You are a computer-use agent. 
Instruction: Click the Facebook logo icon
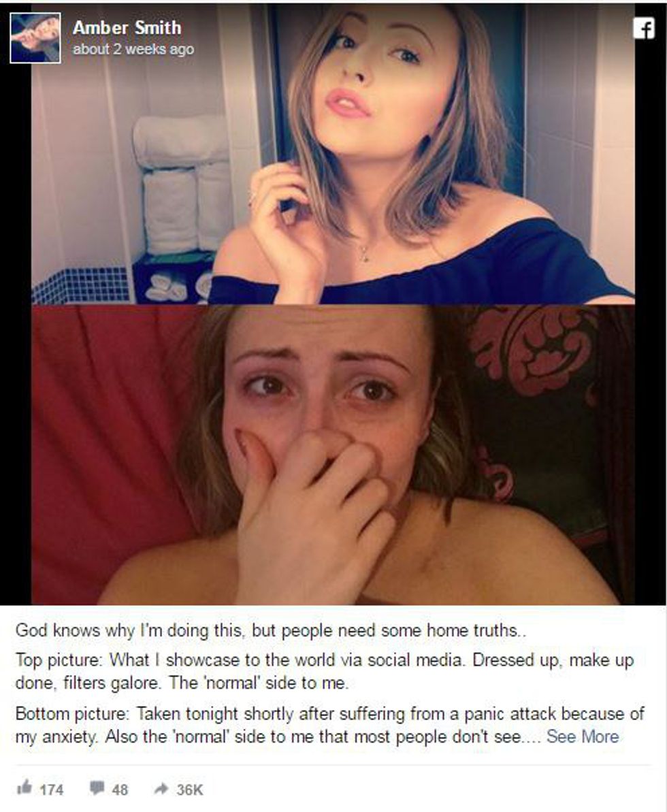click(644, 29)
